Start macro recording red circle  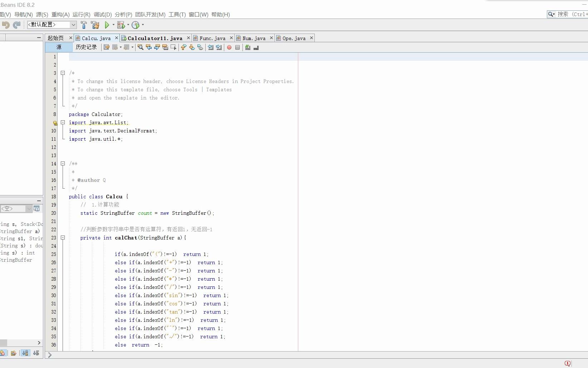click(229, 47)
